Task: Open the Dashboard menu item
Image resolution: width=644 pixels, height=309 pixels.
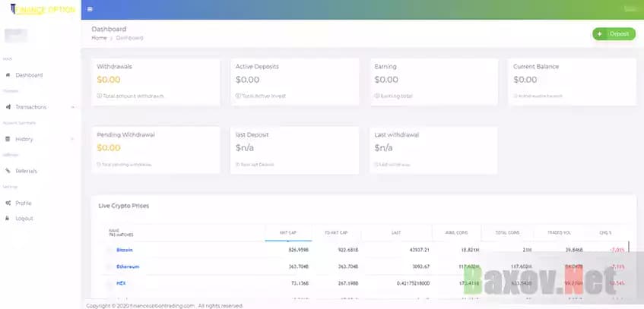Action: [29, 75]
